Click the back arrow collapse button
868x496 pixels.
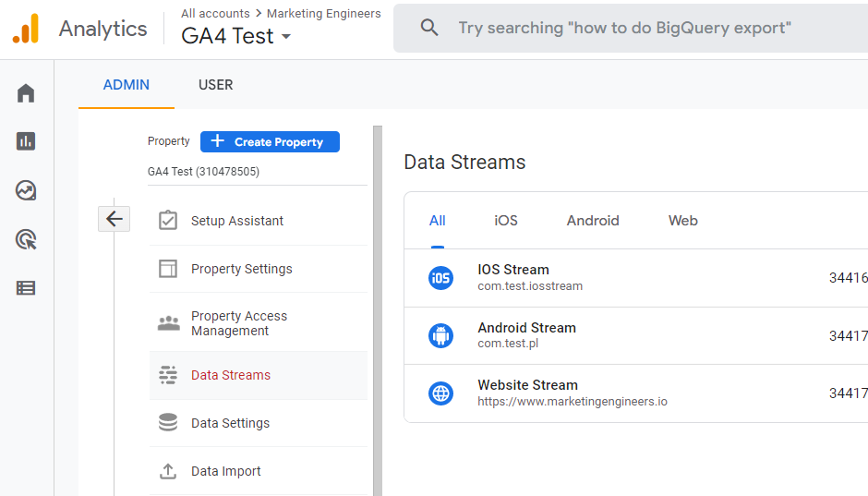coord(114,219)
